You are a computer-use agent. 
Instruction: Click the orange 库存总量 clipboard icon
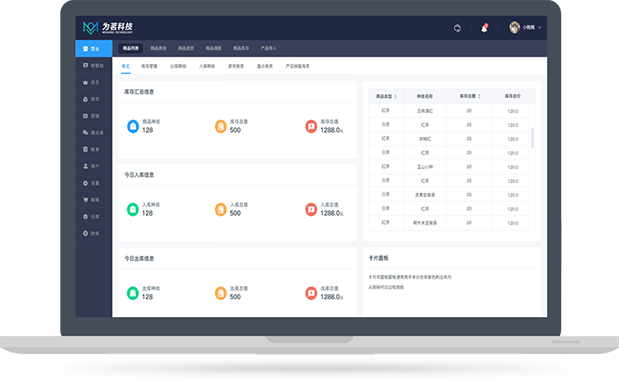tap(220, 126)
